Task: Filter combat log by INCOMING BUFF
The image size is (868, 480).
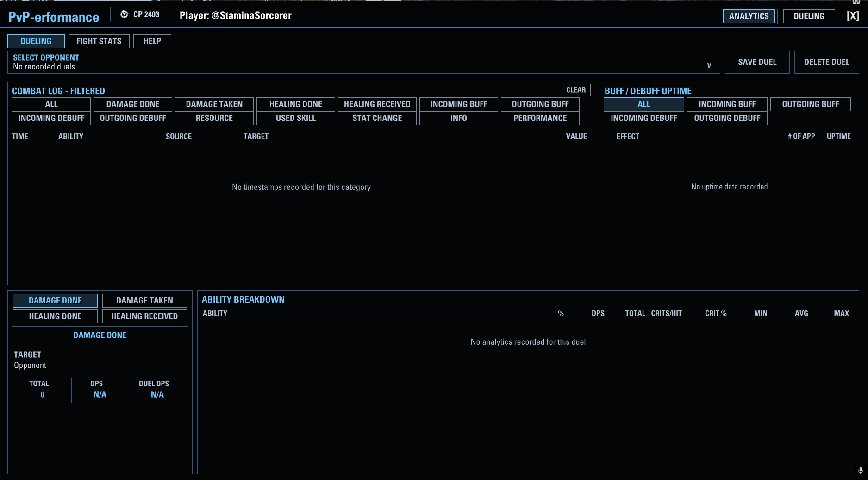Action: click(459, 104)
